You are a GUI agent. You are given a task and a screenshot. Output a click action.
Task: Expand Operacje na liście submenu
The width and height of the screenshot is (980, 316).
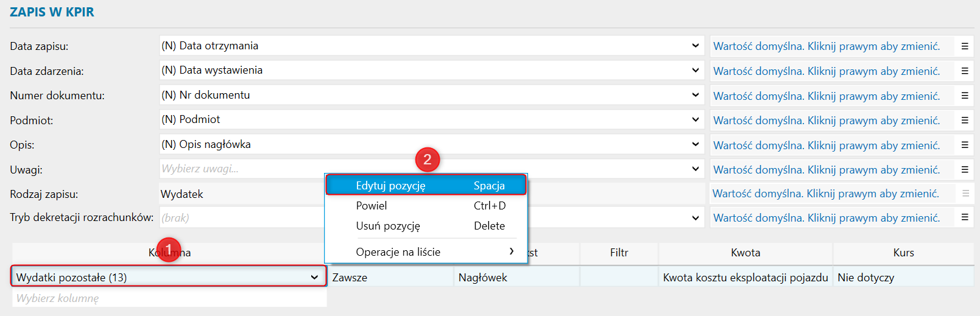coord(426,252)
